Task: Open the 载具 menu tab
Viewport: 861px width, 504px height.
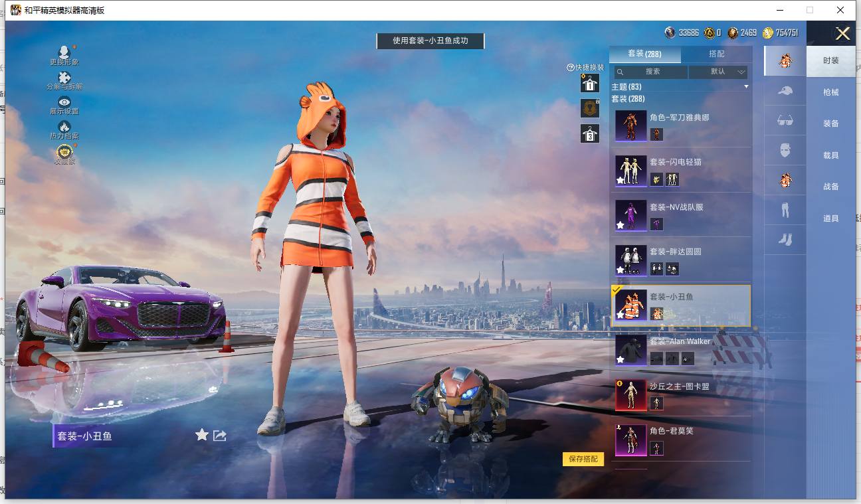Action: pos(831,155)
